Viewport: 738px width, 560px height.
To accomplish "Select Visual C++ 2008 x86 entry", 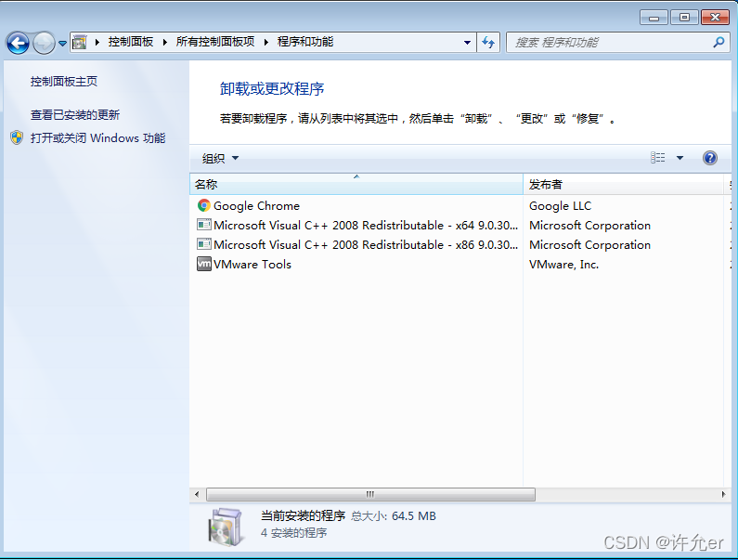I will tap(356, 245).
